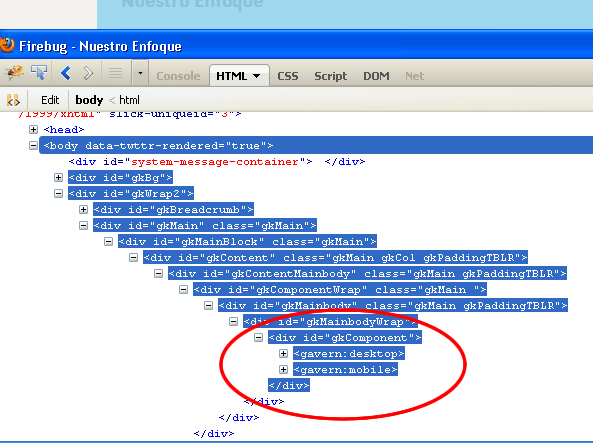
Task: Collapse the gkContentMainbody div node
Action: coord(158,274)
